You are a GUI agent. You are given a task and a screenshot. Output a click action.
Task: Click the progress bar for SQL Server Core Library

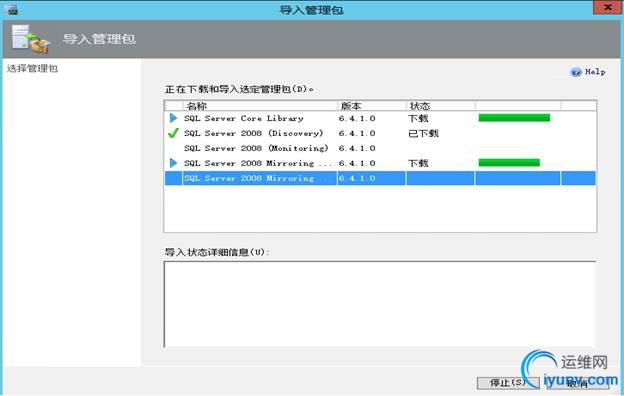tap(514, 117)
